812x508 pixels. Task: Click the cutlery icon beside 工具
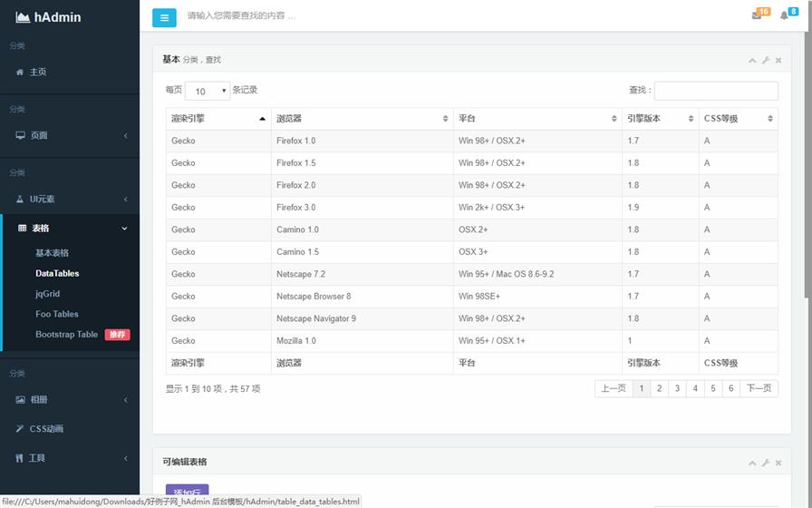click(x=19, y=458)
